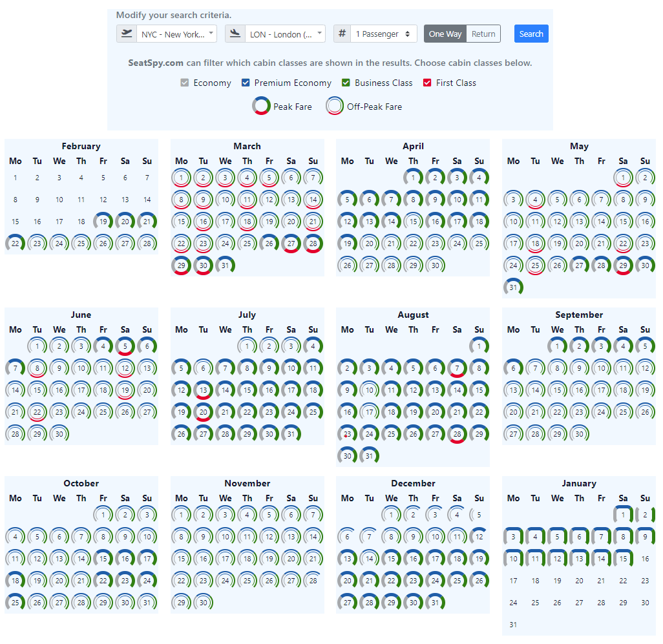Select the March 14 fare circle
The width and height of the screenshot is (663, 644).
(x=313, y=199)
